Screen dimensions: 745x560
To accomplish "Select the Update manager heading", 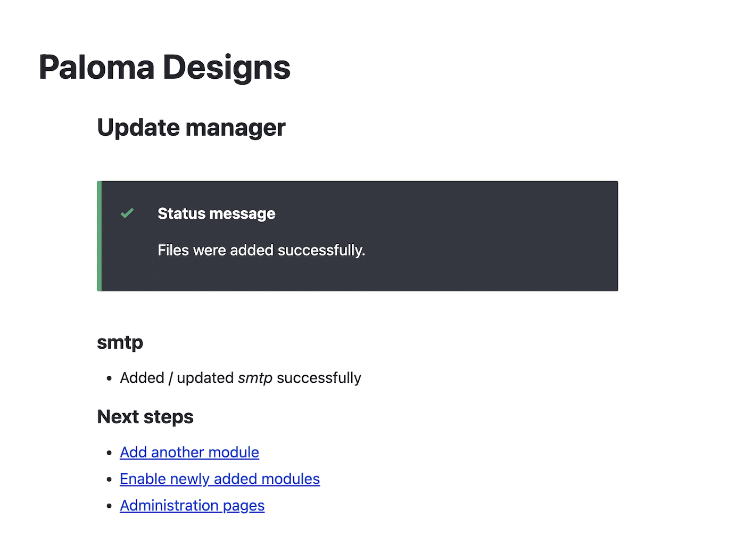I will (x=191, y=127).
